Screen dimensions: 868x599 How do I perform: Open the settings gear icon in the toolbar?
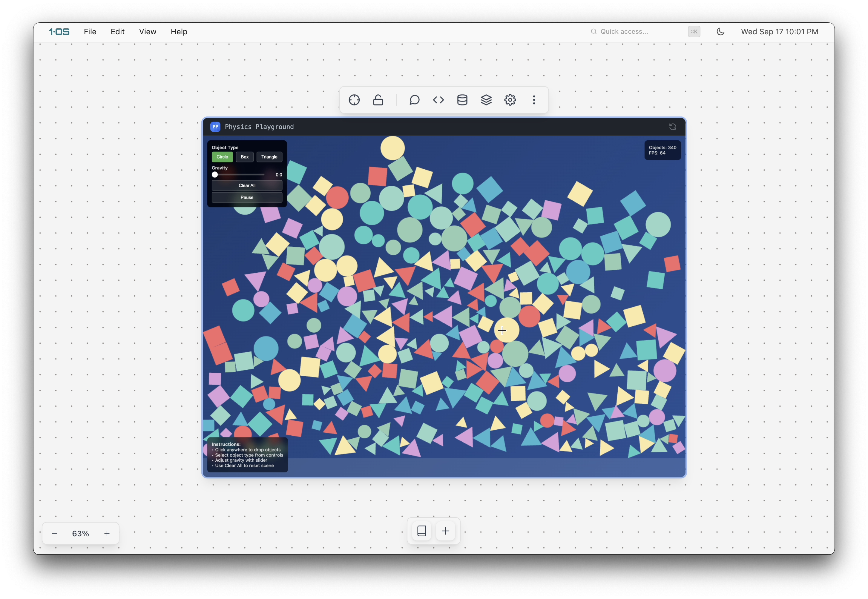pyautogui.click(x=510, y=100)
